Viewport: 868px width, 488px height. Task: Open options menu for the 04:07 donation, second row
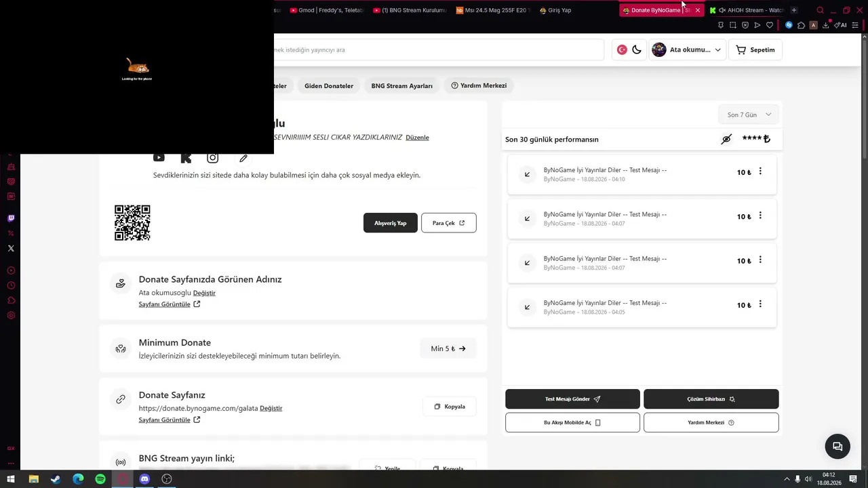click(760, 216)
